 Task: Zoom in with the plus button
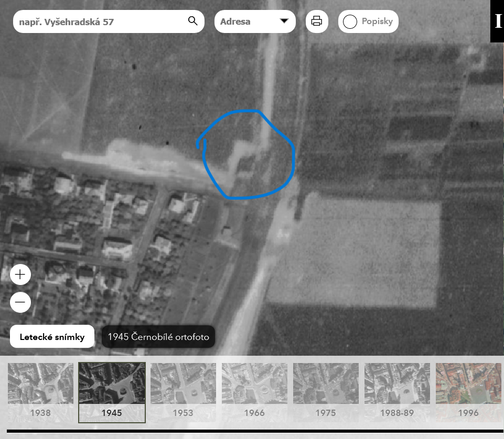click(x=20, y=275)
